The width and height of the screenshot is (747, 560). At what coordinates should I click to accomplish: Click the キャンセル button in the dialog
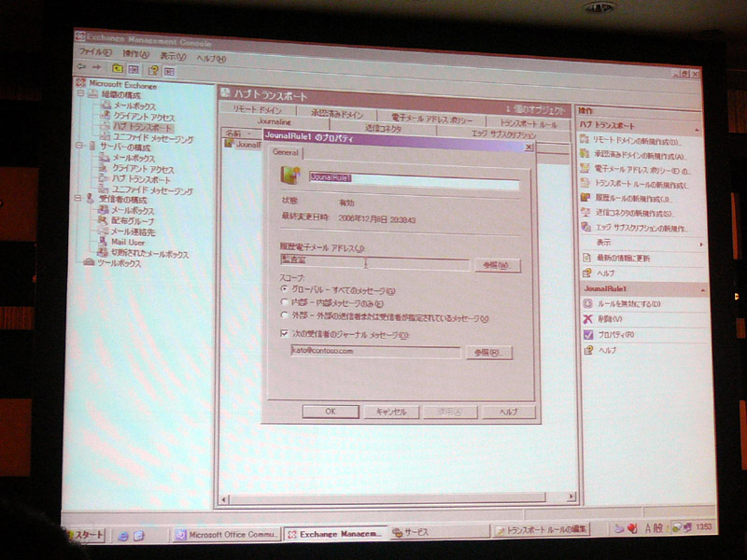click(391, 412)
